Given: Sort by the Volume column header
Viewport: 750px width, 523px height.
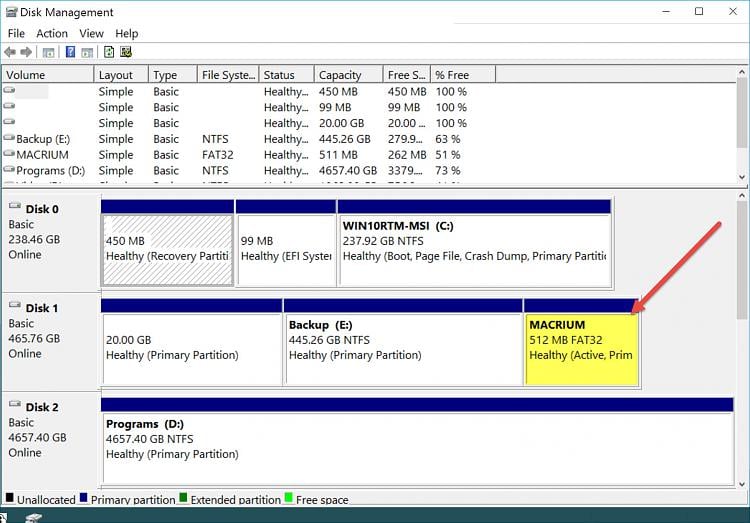Looking at the screenshot, I should click(48, 75).
